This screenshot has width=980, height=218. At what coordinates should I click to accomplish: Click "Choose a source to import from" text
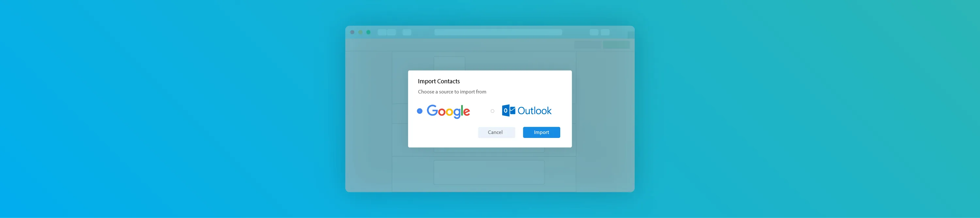452,92
